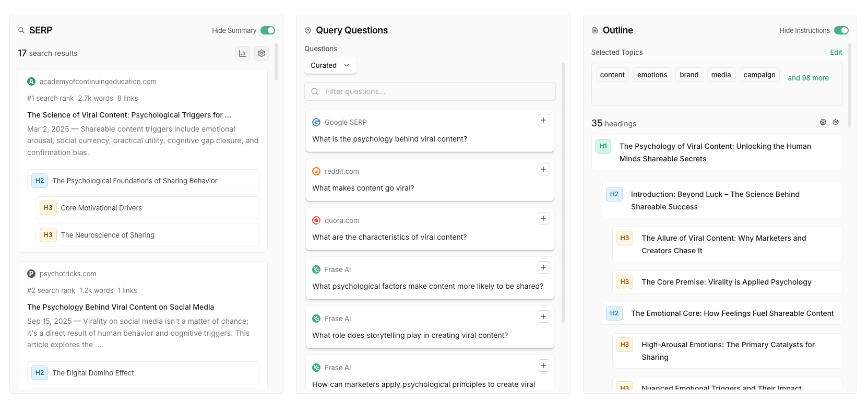The image size is (868, 401).
Task: Click the AI generate icon beside 35 headings
Action: coord(823,122)
